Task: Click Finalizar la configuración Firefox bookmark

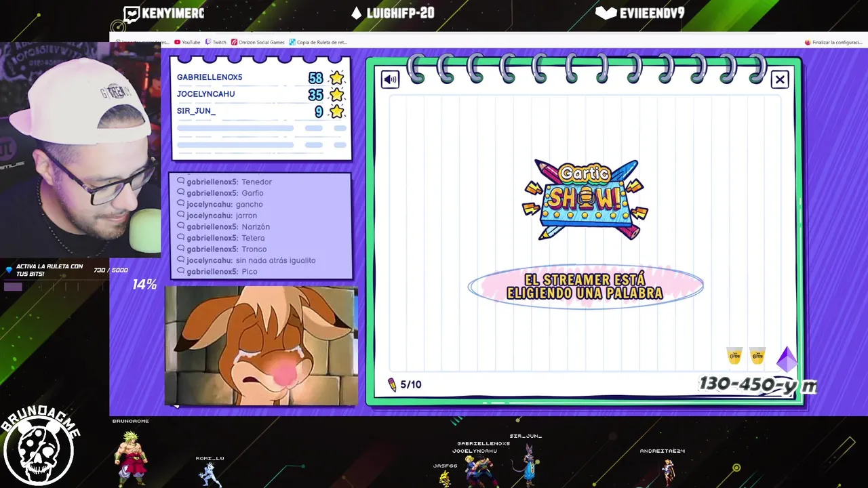Action: point(833,42)
